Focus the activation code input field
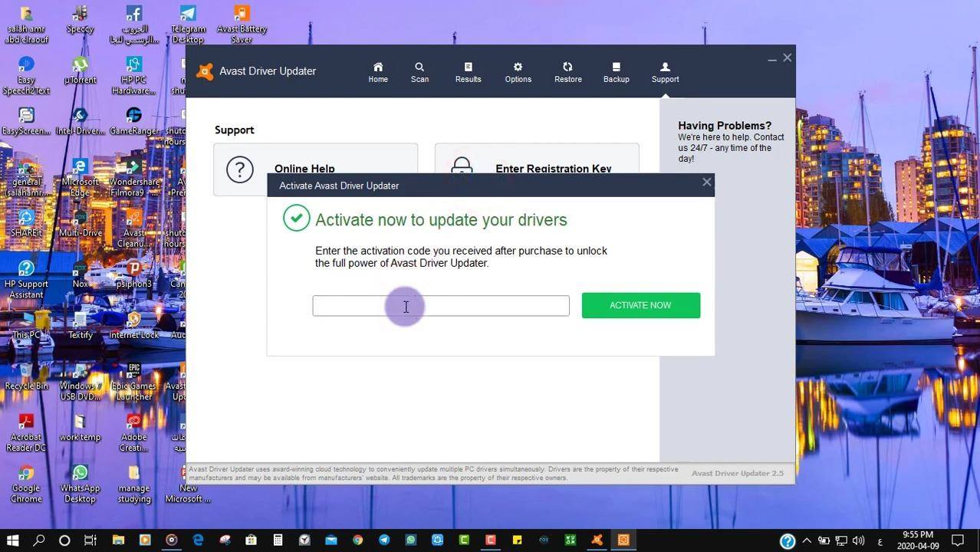The image size is (980, 552). click(441, 305)
